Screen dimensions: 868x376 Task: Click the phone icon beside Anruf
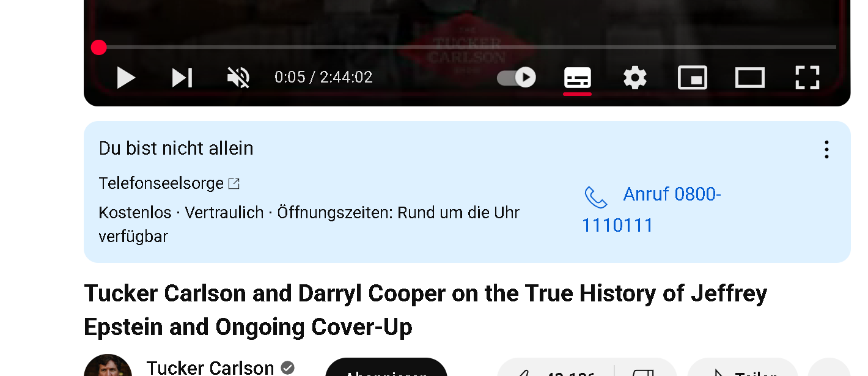pyautogui.click(x=595, y=197)
